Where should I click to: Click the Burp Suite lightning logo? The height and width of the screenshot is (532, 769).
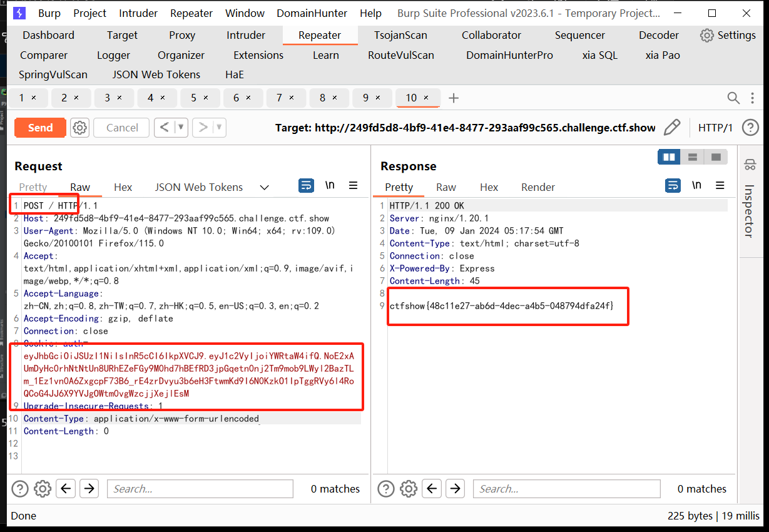19,13
